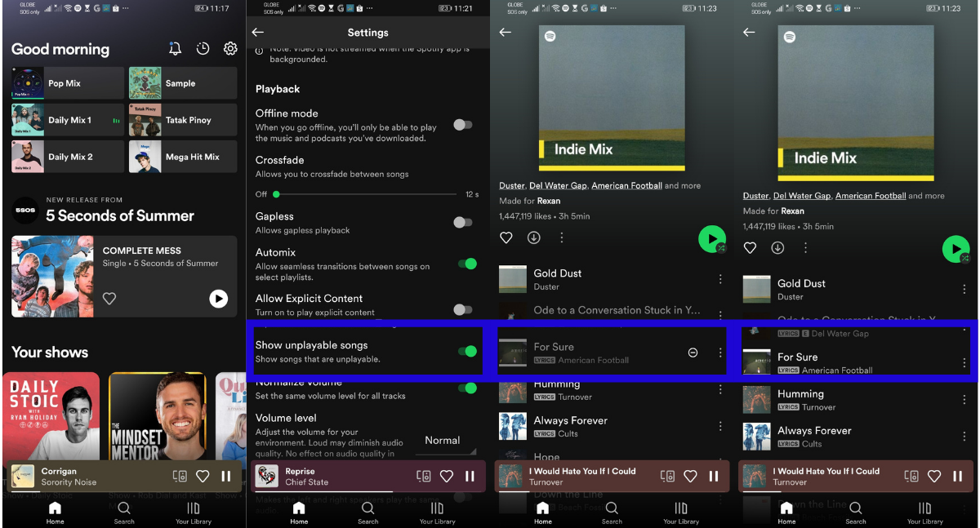Open Settings via the gear icon
The height and width of the screenshot is (528, 980).
(230, 49)
